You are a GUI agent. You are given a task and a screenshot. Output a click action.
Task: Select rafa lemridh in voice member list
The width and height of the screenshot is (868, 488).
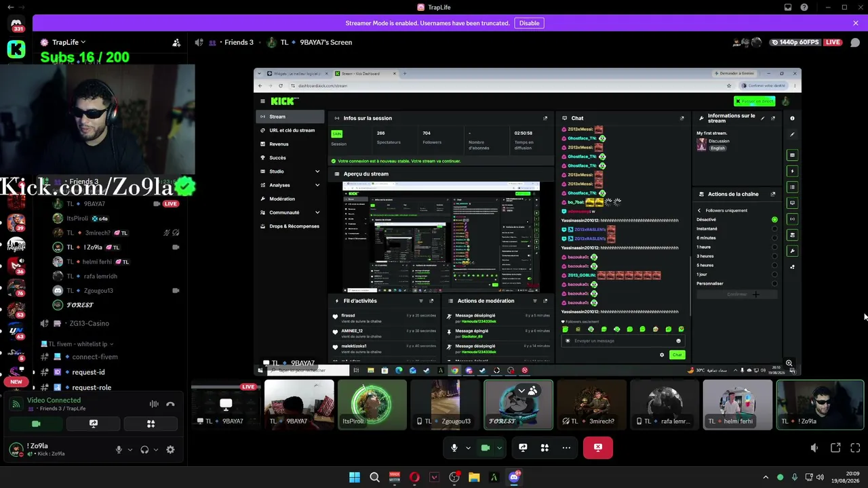coord(100,277)
